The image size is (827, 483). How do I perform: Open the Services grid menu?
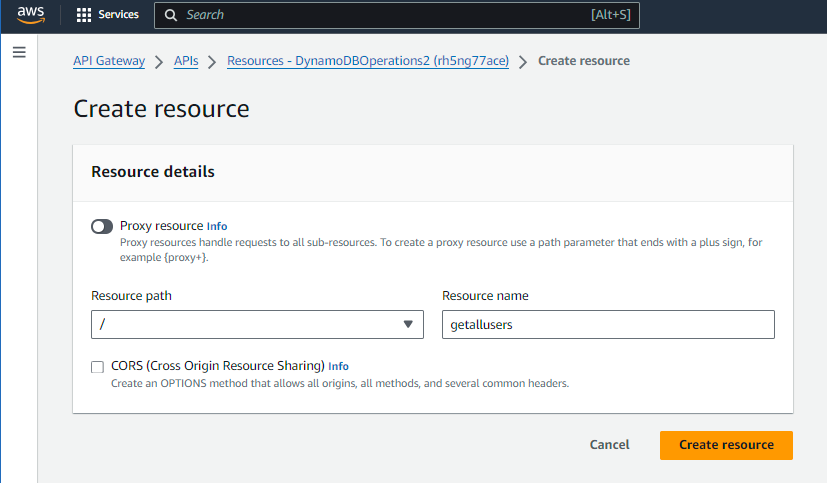coord(84,15)
